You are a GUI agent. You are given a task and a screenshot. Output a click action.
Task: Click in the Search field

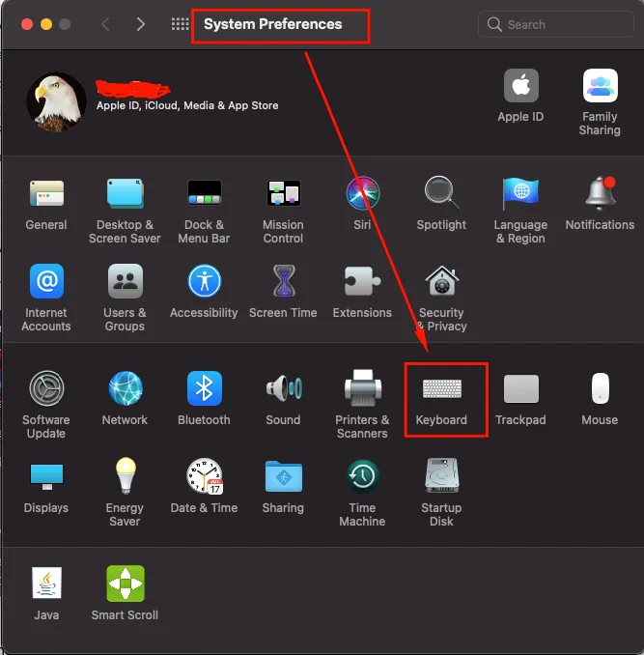[555, 24]
